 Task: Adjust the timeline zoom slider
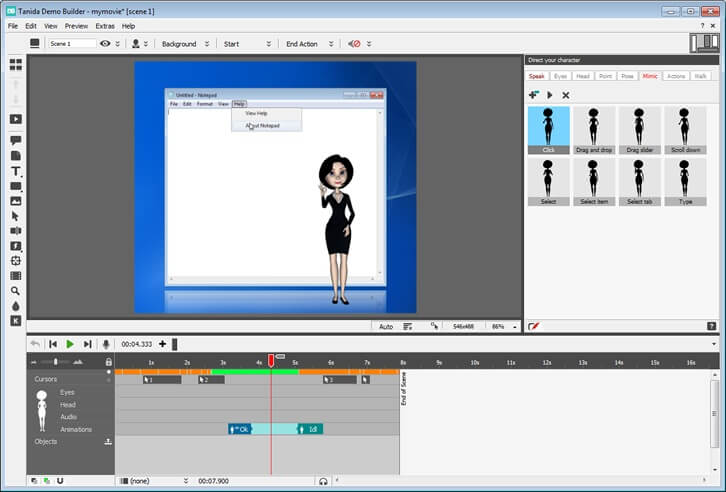coord(56,361)
